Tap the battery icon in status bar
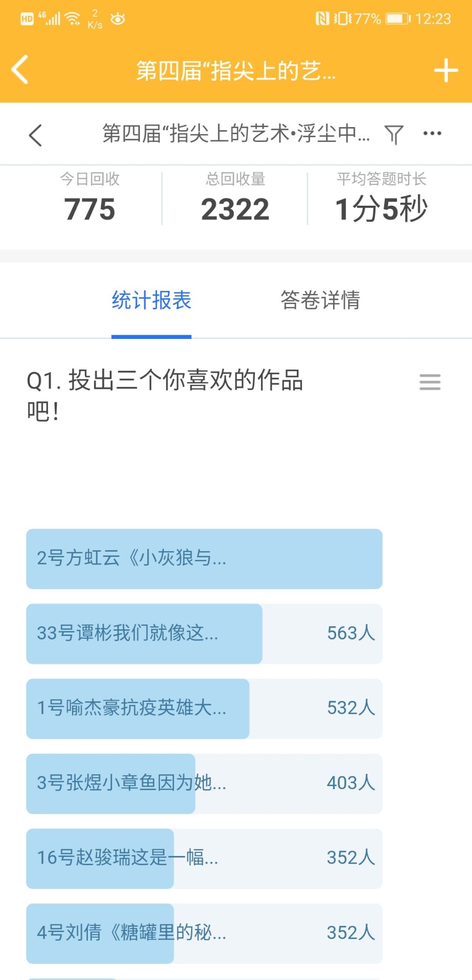This screenshot has height=980, width=472. (x=398, y=19)
